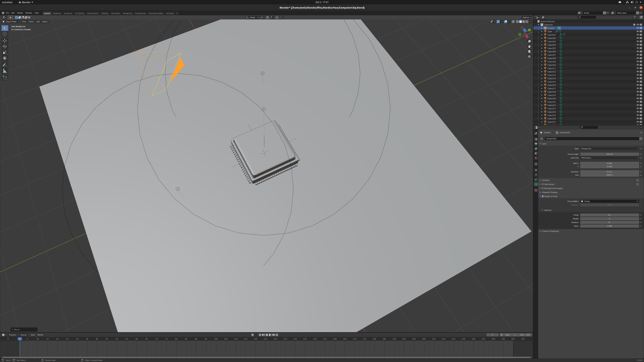
Task: Pick the Annotate pencil tool
Action: (x=5, y=65)
